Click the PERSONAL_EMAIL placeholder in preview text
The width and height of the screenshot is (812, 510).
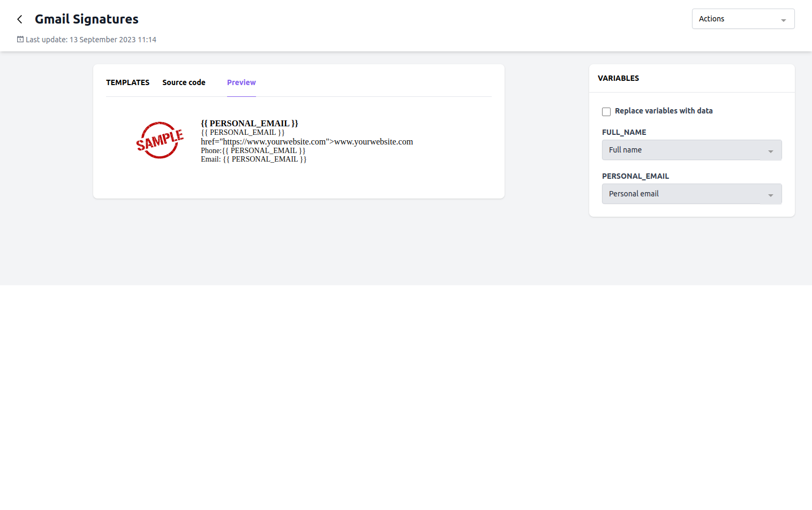[x=242, y=132]
